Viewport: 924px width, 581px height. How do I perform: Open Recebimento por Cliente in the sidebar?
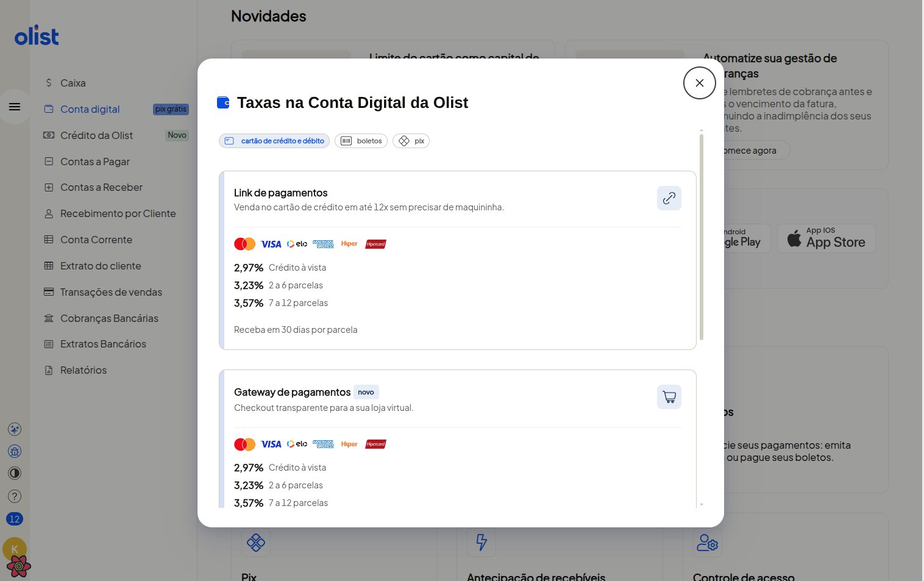tap(118, 213)
